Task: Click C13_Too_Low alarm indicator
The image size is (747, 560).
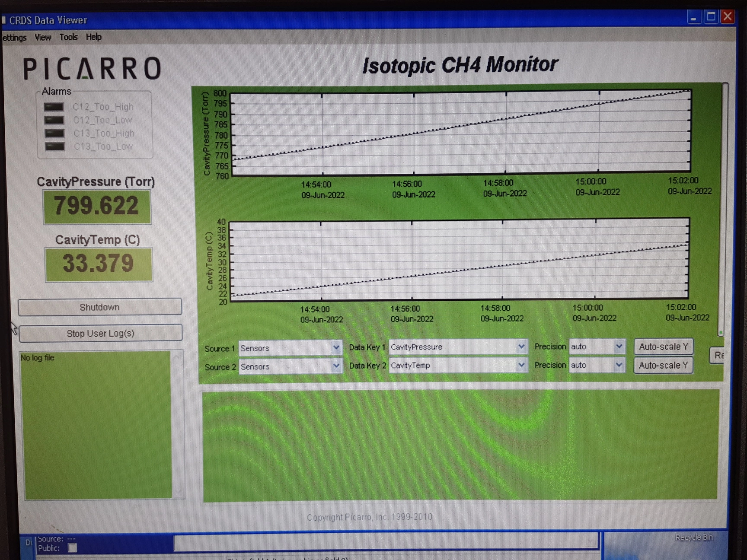Action: pyautogui.click(x=55, y=146)
